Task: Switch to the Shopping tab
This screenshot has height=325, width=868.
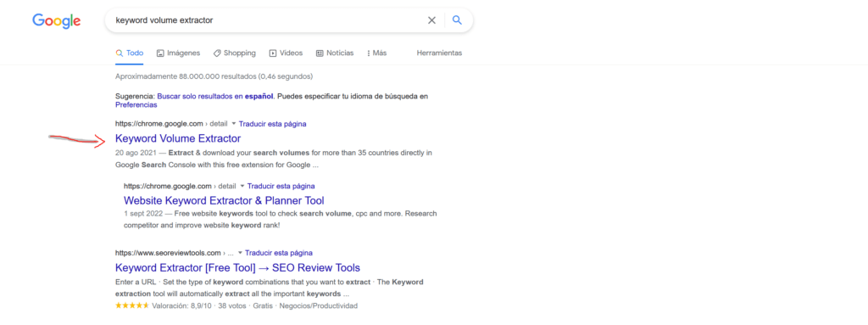Action: coord(235,53)
